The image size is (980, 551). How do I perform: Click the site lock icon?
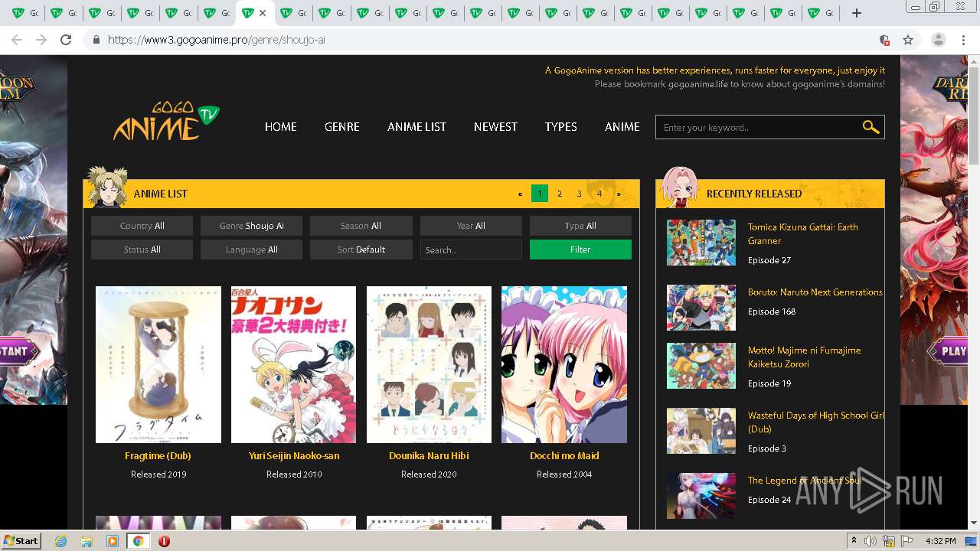click(96, 40)
